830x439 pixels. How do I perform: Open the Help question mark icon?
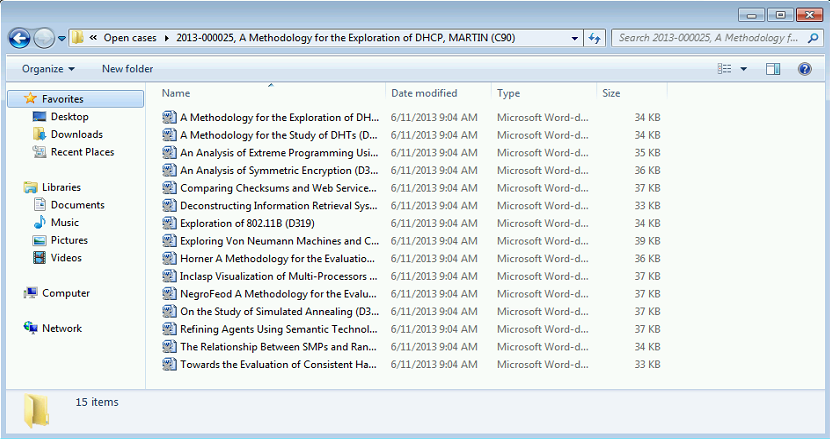coord(804,69)
